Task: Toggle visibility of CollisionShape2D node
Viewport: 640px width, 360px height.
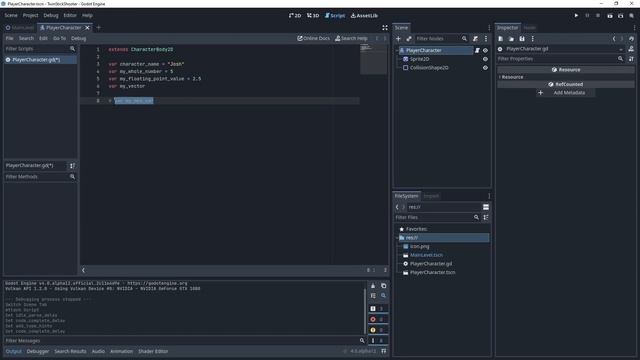Action: click(x=485, y=68)
